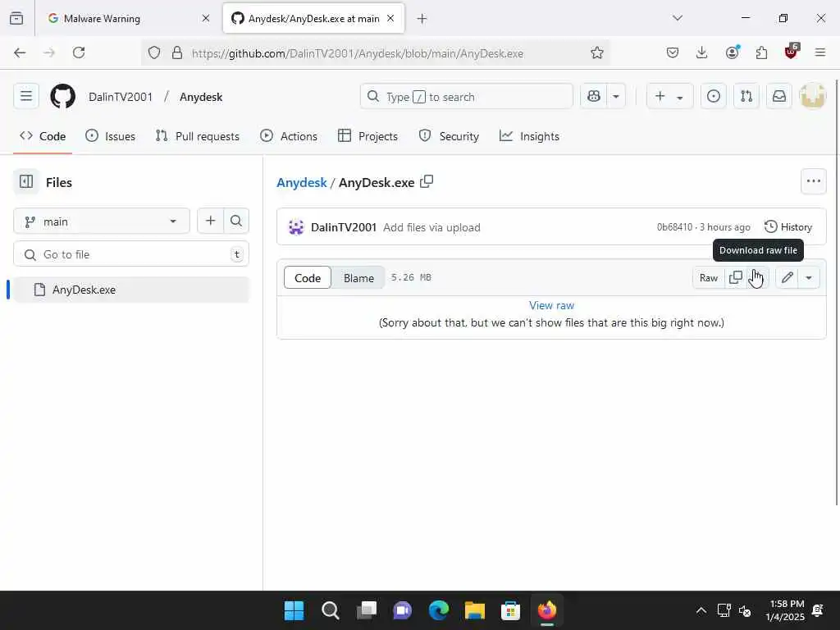Open the main branch selector dropdown
The width and height of the screenshot is (840, 630).
click(x=101, y=221)
